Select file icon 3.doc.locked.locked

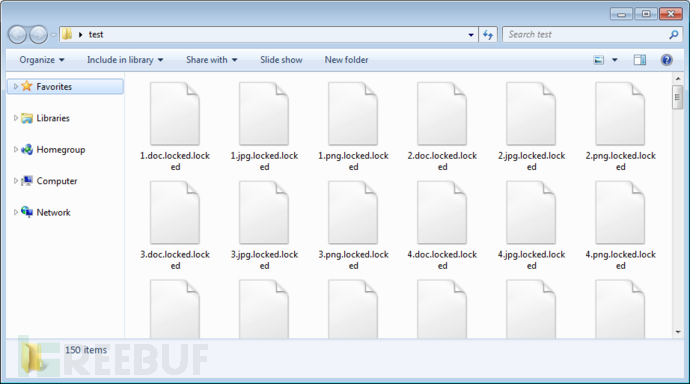pyautogui.click(x=175, y=213)
